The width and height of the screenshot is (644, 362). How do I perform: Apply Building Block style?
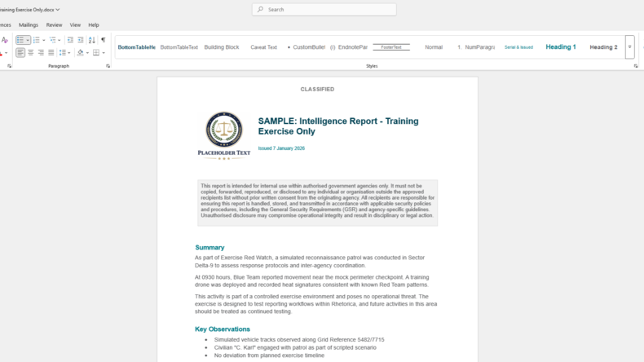pos(222,47)
